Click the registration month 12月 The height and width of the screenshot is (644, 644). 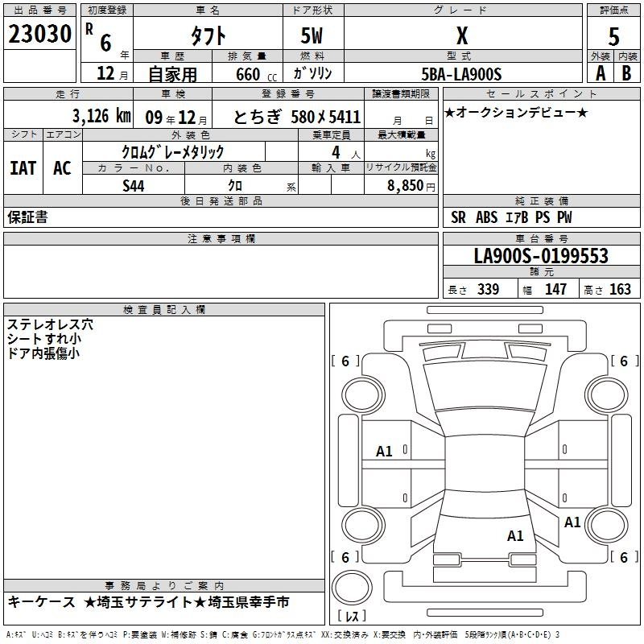point(112,73)
